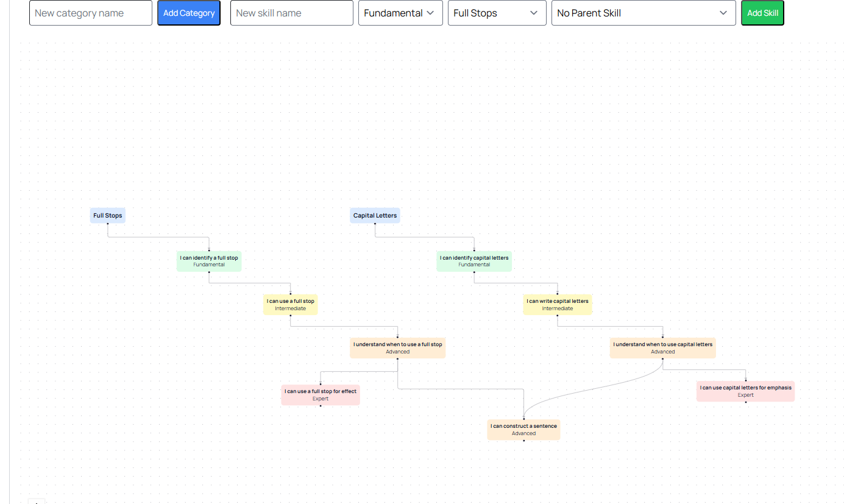The width and height of the screenshot is (844, 504).
Task: Select 'I can identify capital letters' node
Action: point(474,261)
